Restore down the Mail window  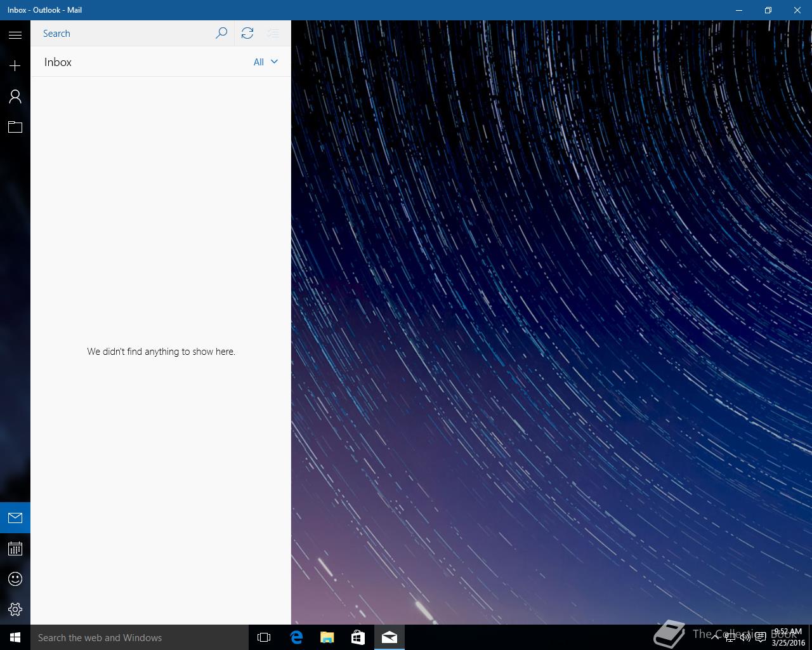pos(768,10)
